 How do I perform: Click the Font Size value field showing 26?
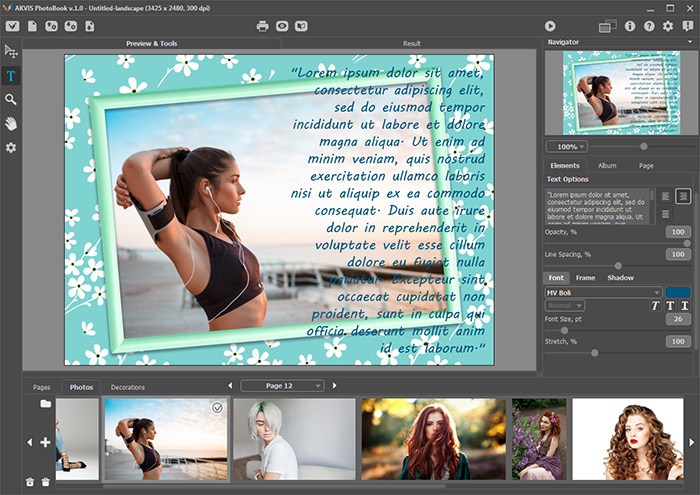coord(678,319)
